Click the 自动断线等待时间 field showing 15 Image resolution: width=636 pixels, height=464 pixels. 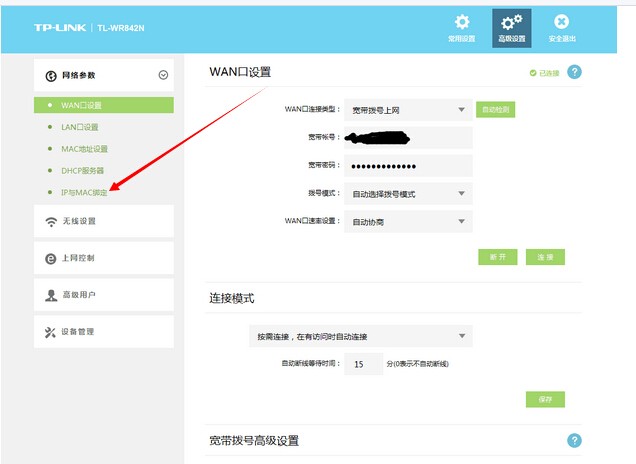click(363, 364)
